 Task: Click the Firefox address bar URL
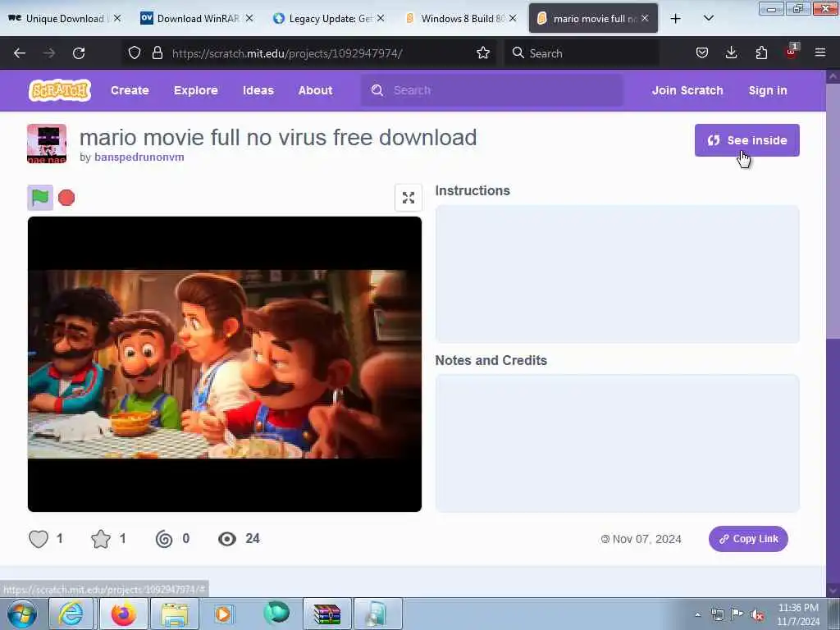(287, 53)
